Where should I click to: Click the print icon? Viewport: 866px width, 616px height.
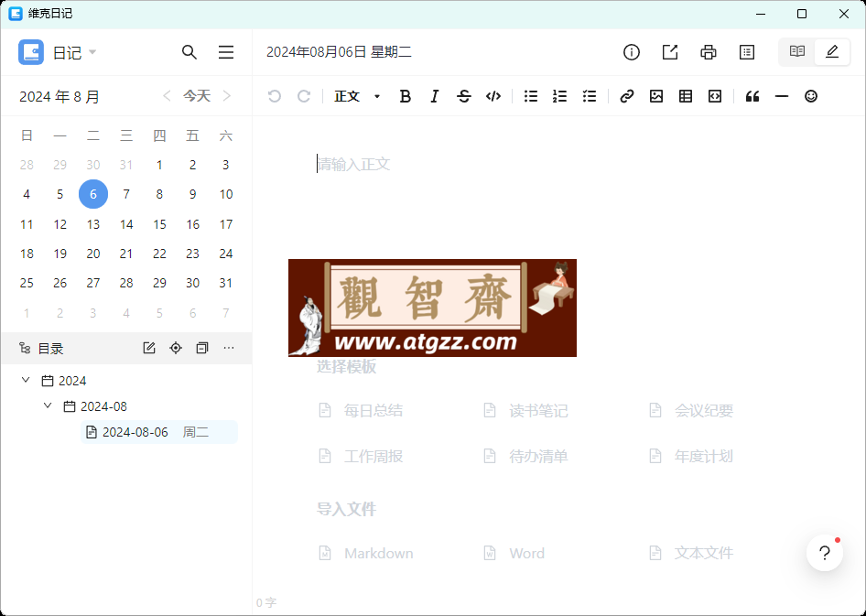(x=708, y=52)
